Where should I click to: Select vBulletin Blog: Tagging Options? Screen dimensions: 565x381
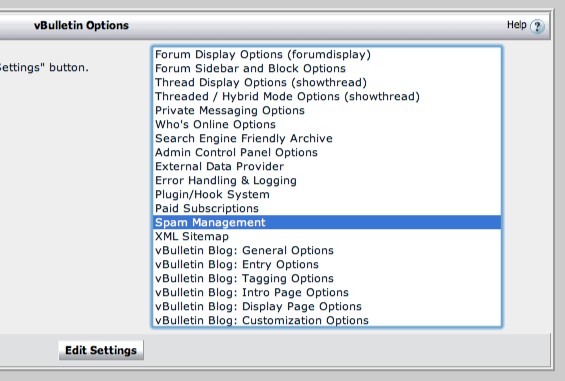pyautogui.click(x=327, y=279)
